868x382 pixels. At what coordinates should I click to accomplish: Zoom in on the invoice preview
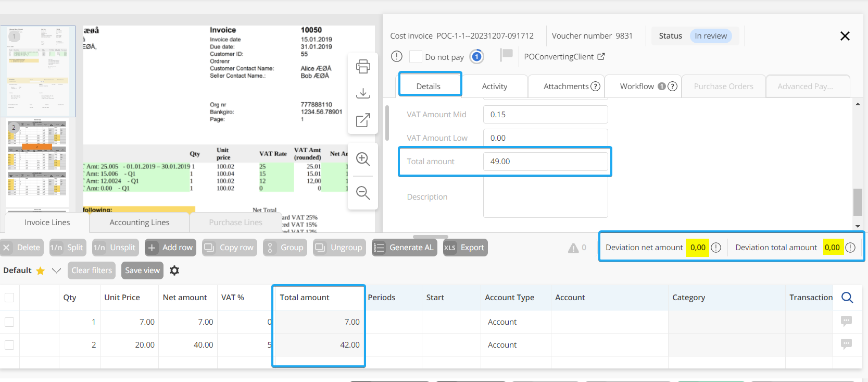[x=363, y=159]
